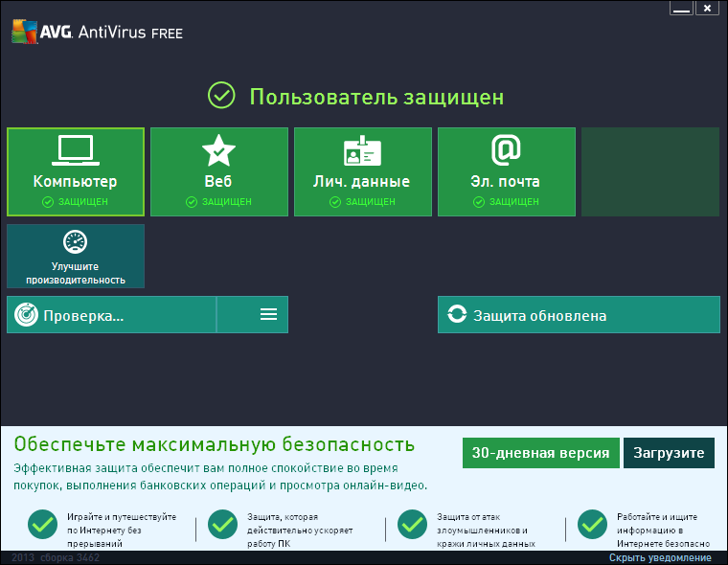Click Обеспечьте максимальную безопасность heading
This screenshot has height=565, width=728.
point(214,444)
